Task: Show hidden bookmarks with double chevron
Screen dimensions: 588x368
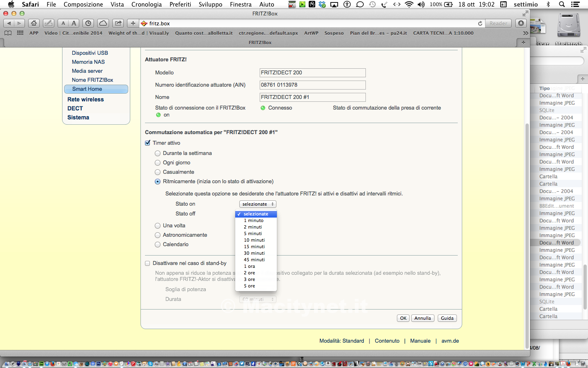Action: tap(525, 33)
